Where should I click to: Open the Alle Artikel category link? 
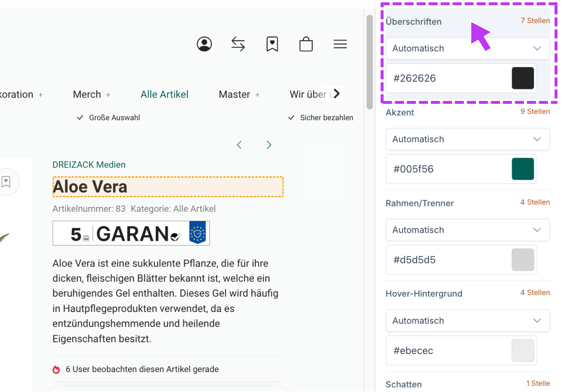pos(194,209)
